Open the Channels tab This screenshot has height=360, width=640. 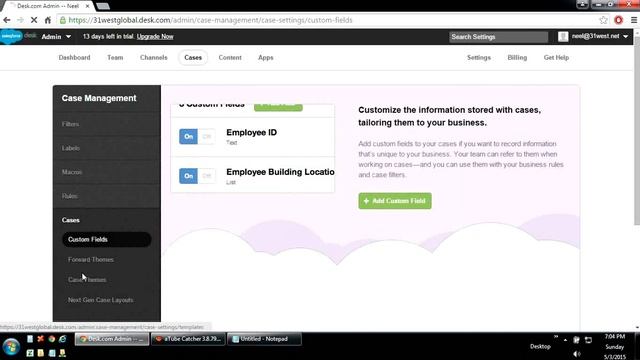click(153, 58)
